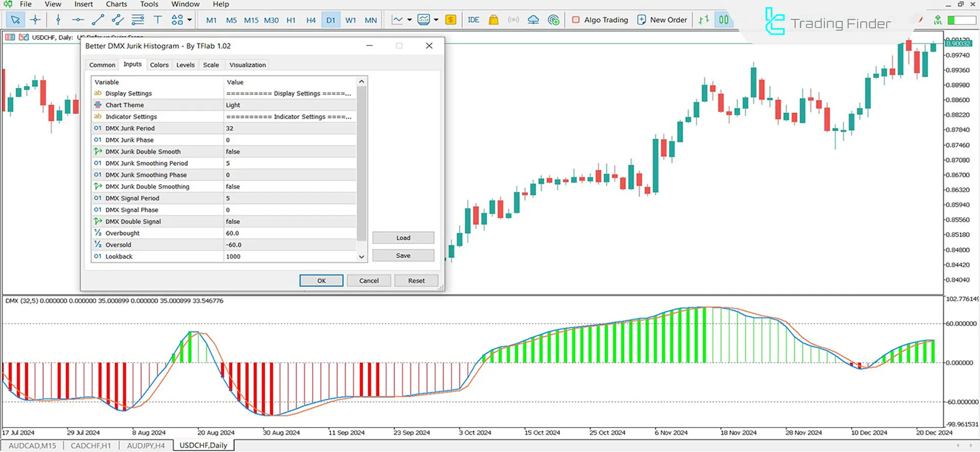
Task: Click the Load button
Action: click(x=403, y=238)
